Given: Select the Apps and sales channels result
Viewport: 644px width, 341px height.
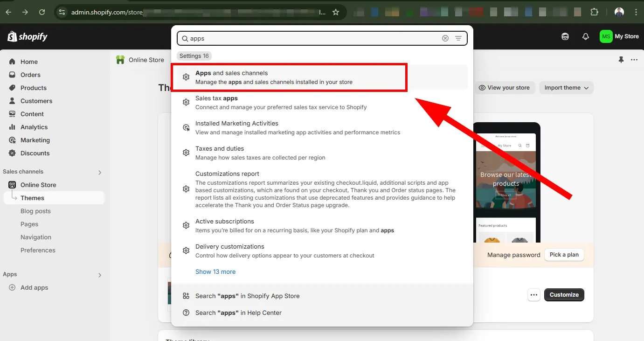Looking at the screenshot, I should coord(289,77).
